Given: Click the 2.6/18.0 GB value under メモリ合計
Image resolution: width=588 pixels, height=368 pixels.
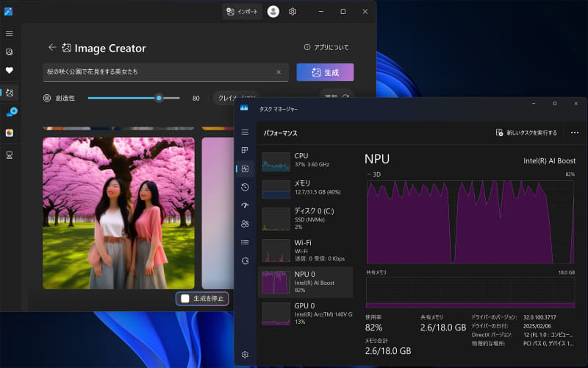Looking at the screenshot, I should click(x=388, y=351).
